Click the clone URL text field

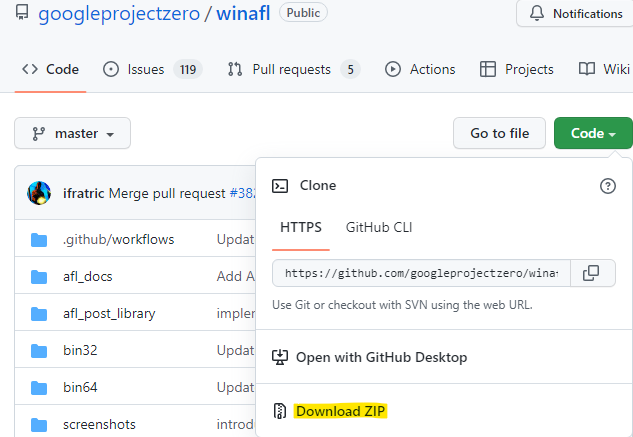421,273
